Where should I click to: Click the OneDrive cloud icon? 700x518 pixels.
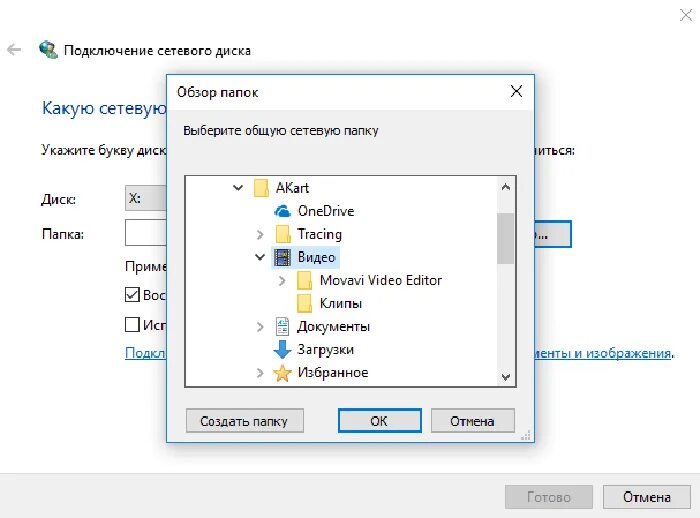[x=282, y=211]
